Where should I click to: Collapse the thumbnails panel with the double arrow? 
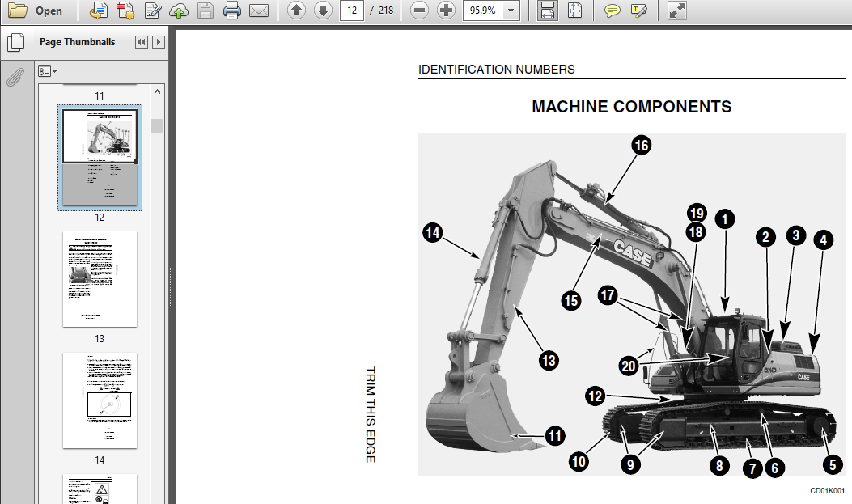142,42
